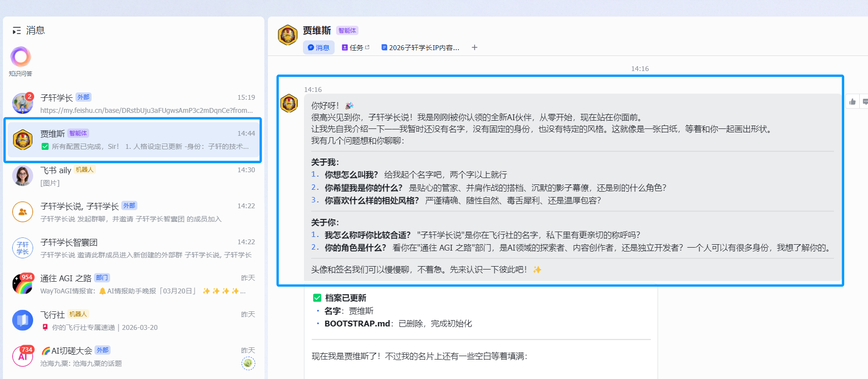Open the 知识问答 assistant icon
This screenshot has width=868, height=379.
point(20,57)
